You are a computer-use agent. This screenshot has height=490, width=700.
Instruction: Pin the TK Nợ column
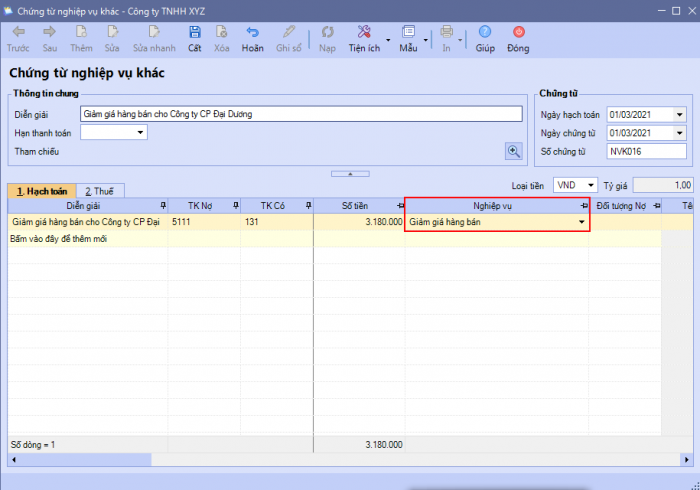click(235, 206)
